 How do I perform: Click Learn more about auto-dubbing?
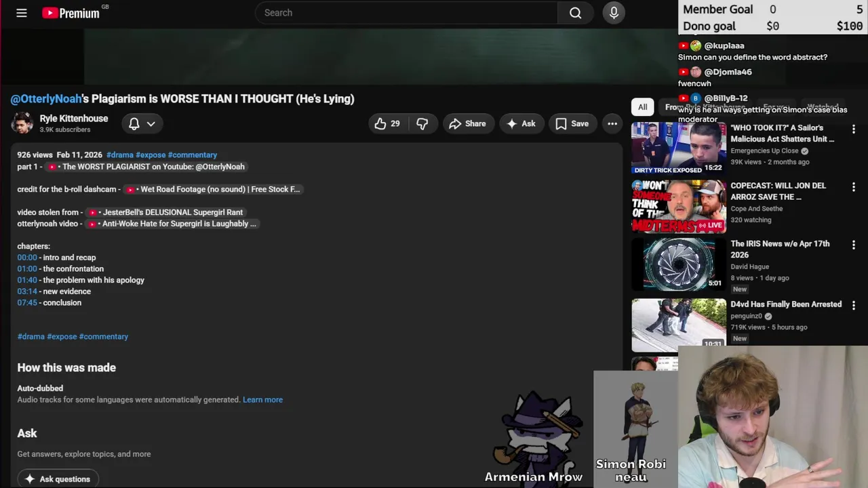click(x=263, y=400)
